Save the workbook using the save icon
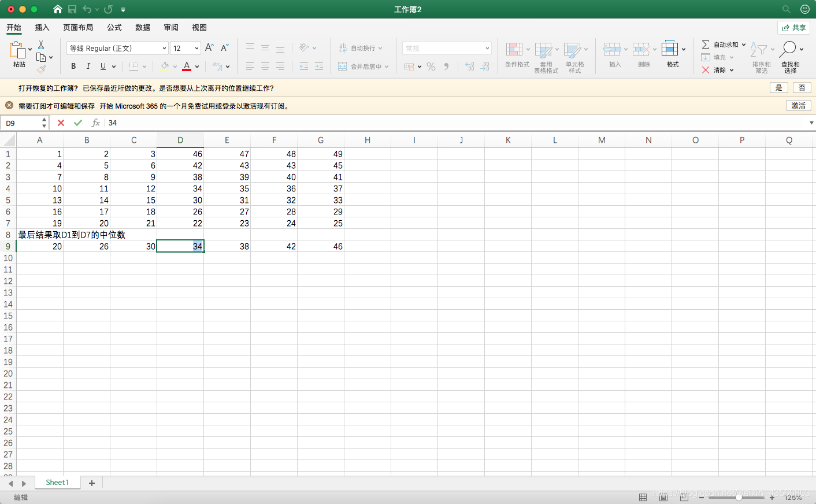Viewport: 816px width, 504px height. pos(72,9)
